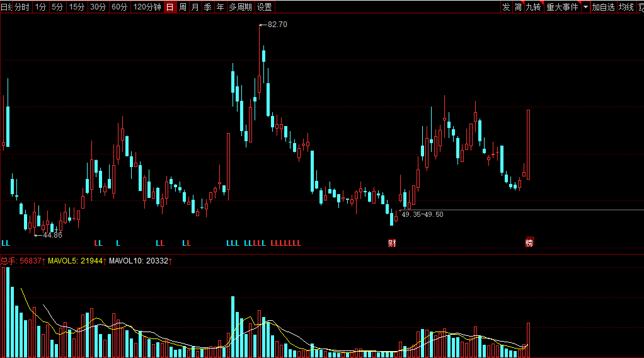Click the MAVOL10: 20332 indicator label
644x358 pixels.
pos(141,260)
